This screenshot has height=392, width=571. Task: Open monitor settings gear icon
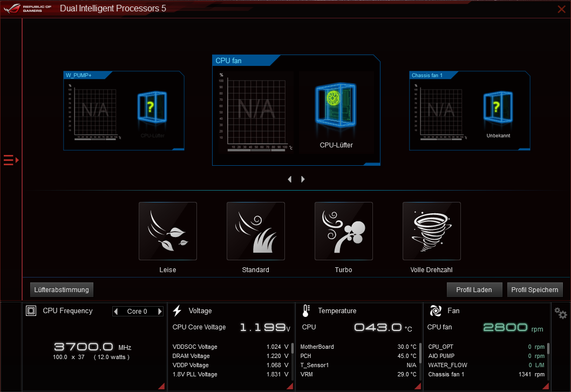click(560, 313)
